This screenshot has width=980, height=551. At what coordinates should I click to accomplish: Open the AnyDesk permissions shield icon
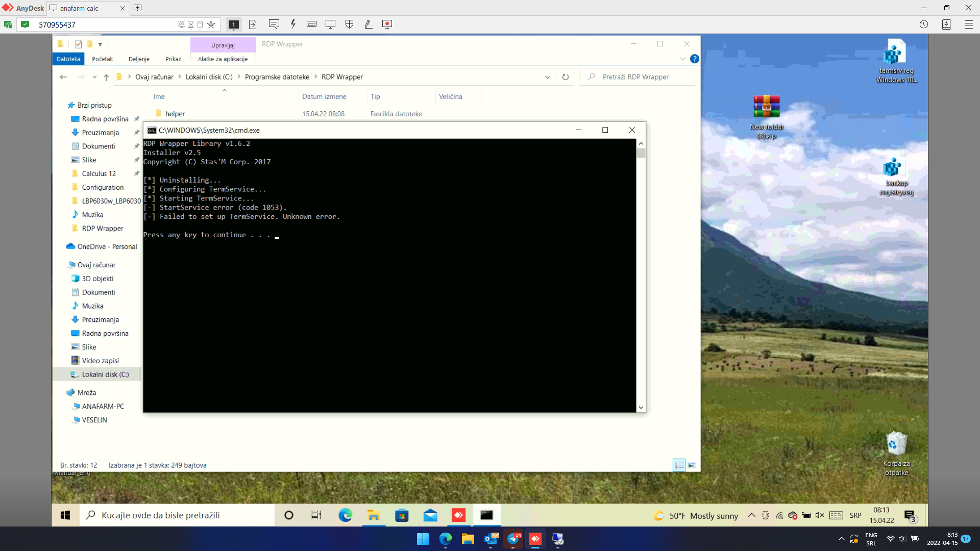click(349, 24)
